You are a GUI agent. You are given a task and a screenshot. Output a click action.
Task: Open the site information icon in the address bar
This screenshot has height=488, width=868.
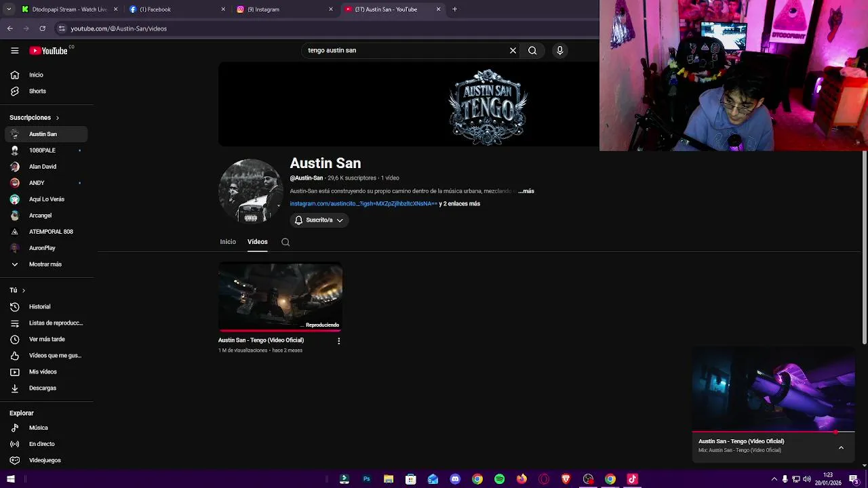[x=62, y=28]
